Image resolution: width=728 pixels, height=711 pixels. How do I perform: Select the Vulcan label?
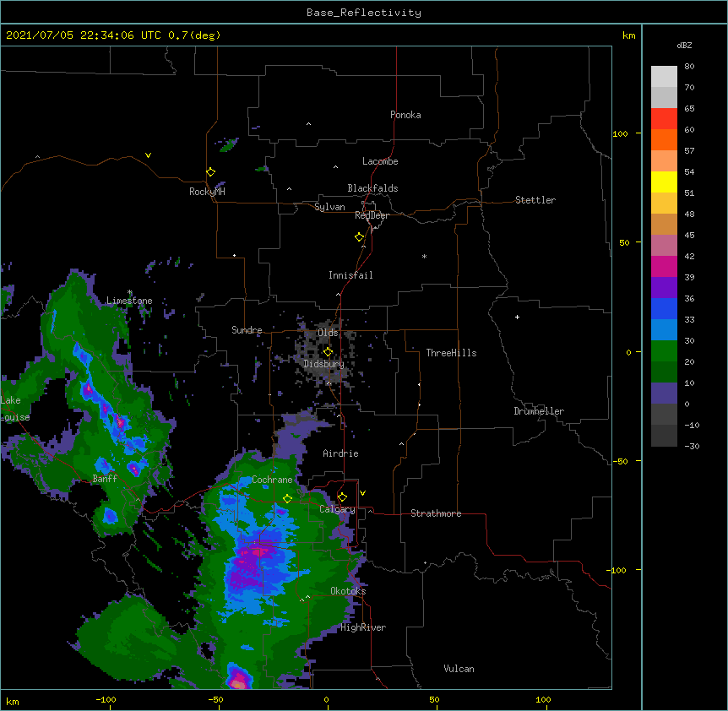(x=459, y=669)
